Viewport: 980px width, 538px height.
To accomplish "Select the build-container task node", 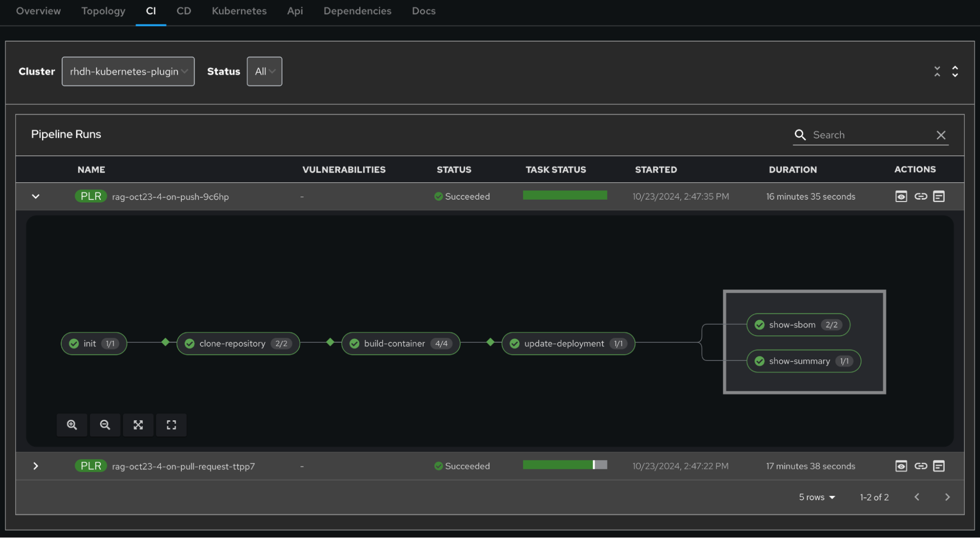I will 401,344.
